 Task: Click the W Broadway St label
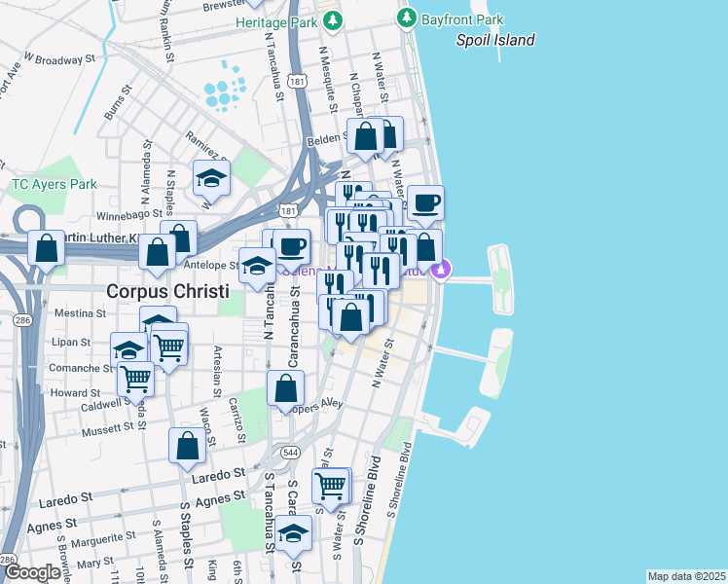coord(59,59)
